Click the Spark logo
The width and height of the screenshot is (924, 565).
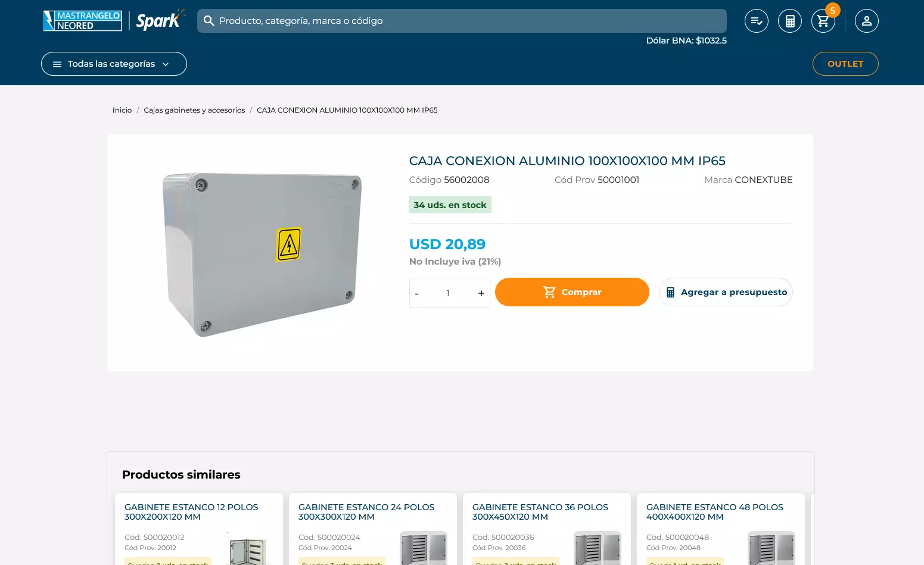[x=160, y=20]
